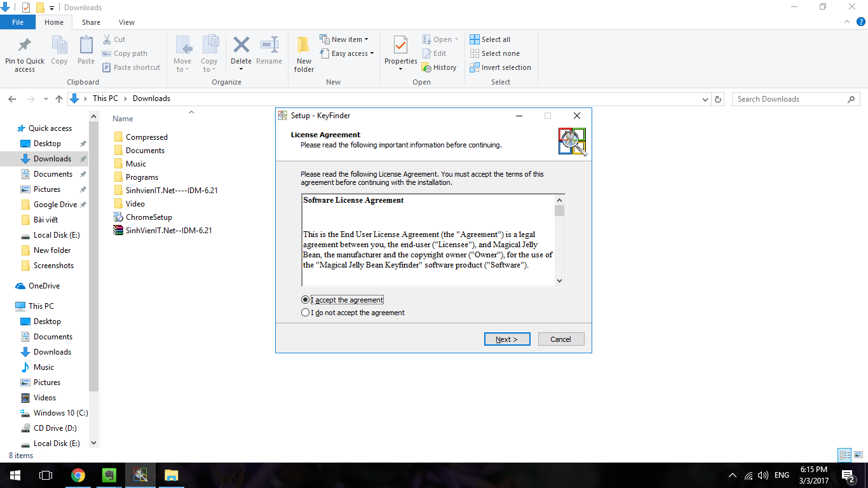Click the license text scroll down arrow
868x488 pixels.
(x=560, y=280)
